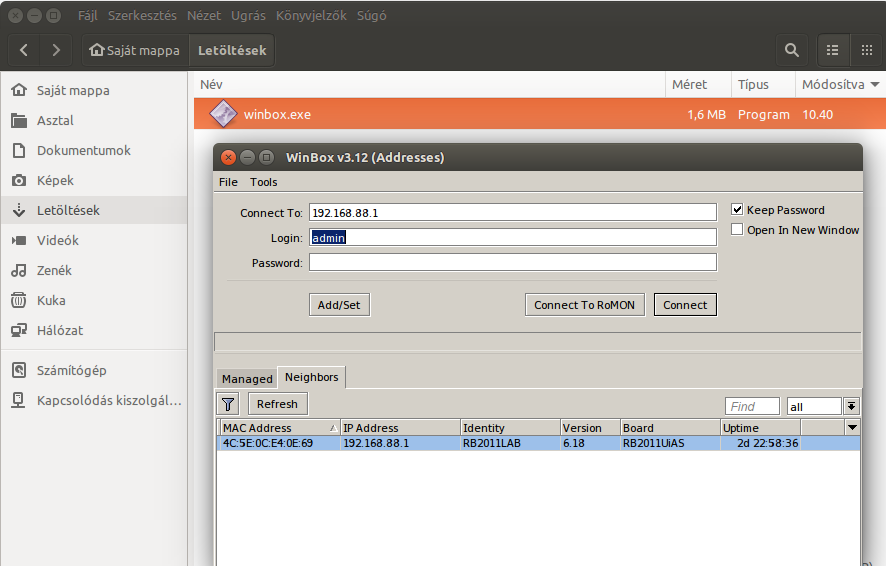Viewport: 886px width, 566px height.
Task: Sort neighbors by MAC Address column
Action: click(x=279, y=428)
